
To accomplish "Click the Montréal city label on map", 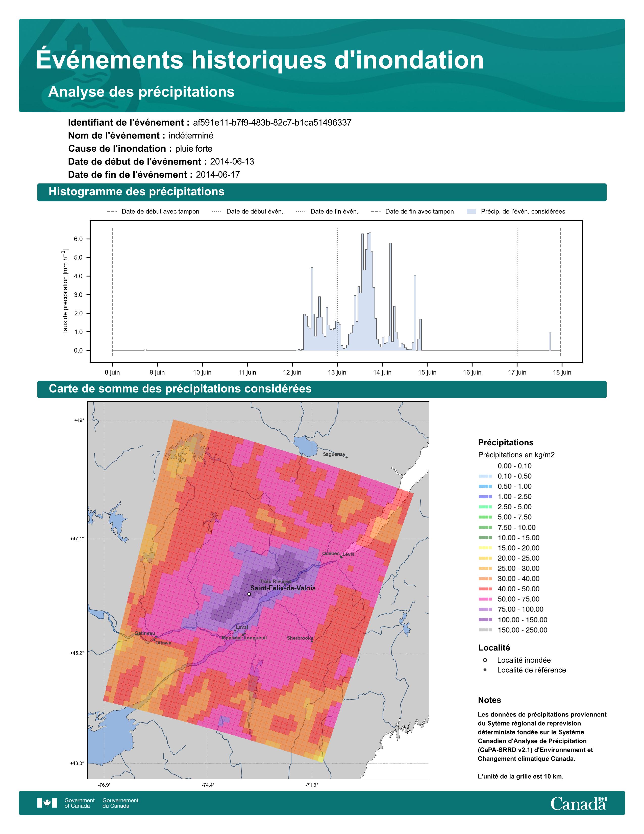I will (232, 638).
